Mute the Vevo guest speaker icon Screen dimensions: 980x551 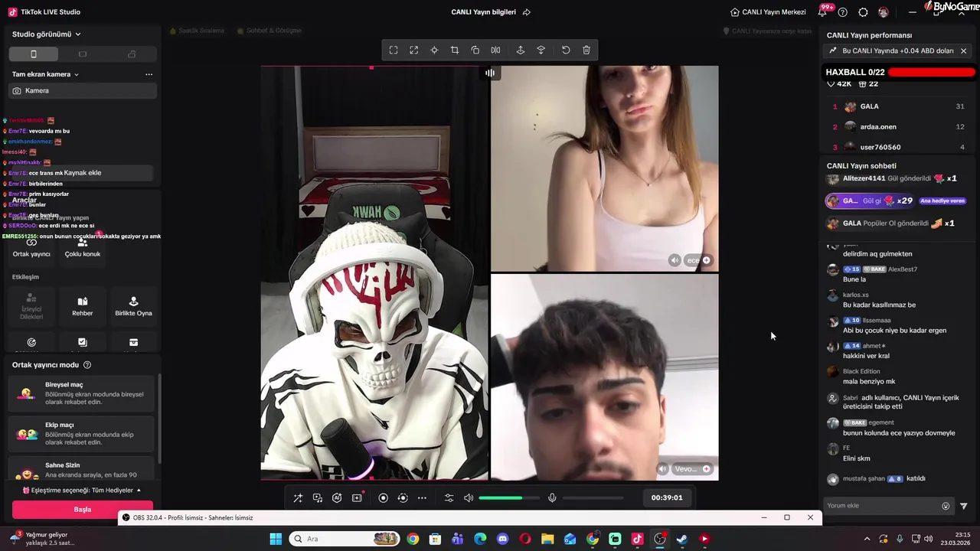[x=663, y=469]
